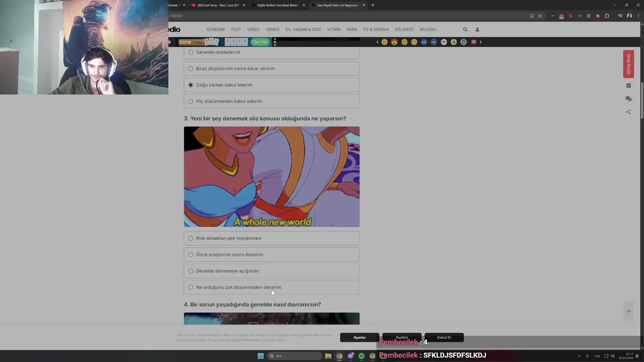This screenshot has height=362, width=644.
Task: Open EĞLENCE menu item
Action: 404,30
